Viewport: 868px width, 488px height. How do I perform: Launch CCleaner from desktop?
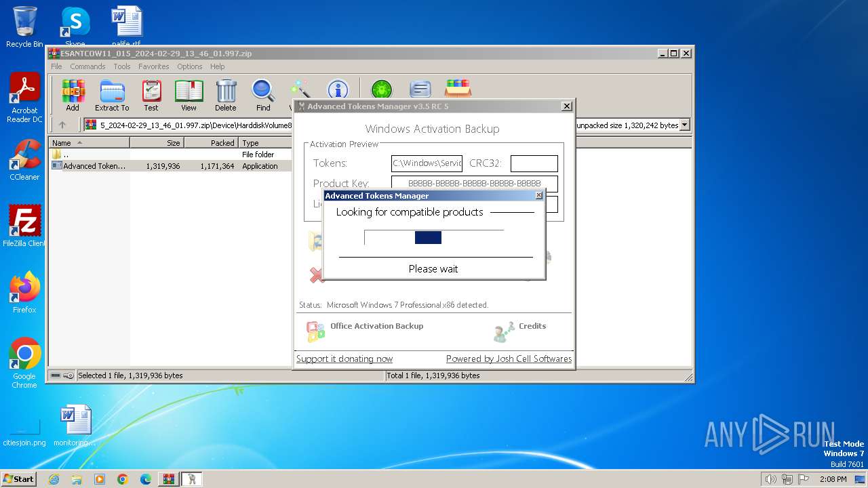(24, 160)
